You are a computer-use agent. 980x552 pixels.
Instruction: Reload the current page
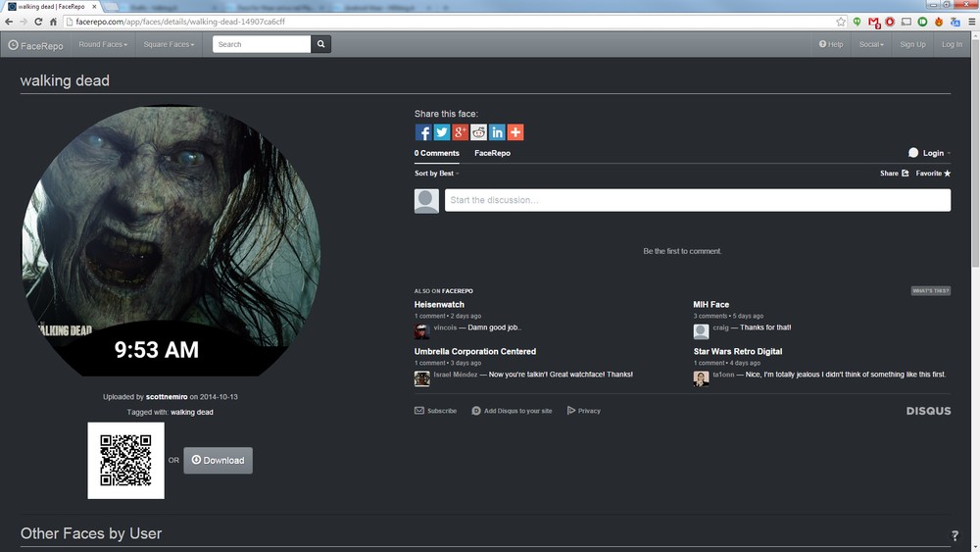pyautogui.click(x=38, y=22)
